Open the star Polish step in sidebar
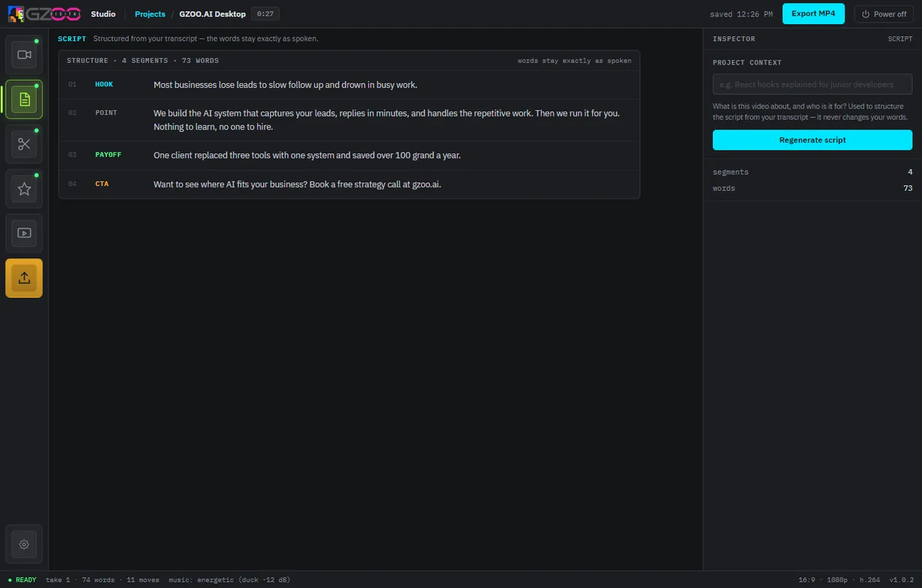Screen dimensions: 922x588 [24, 189]
